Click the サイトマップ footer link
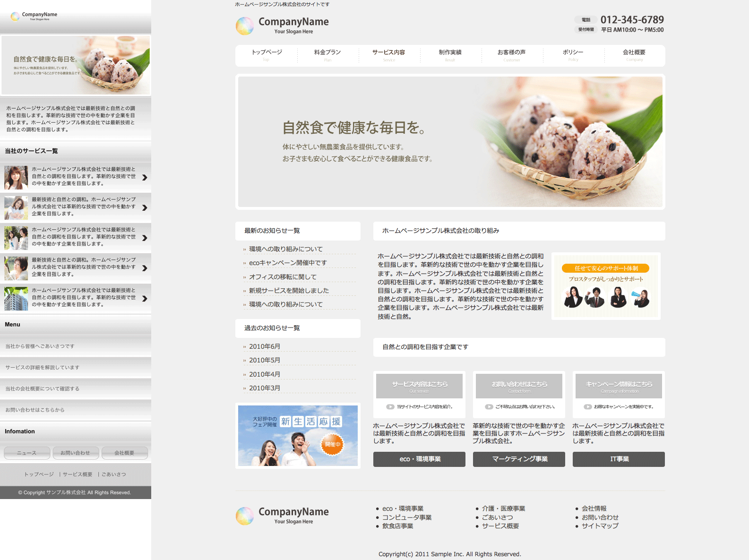Screen dimensions: 749x560 point(600,526)
